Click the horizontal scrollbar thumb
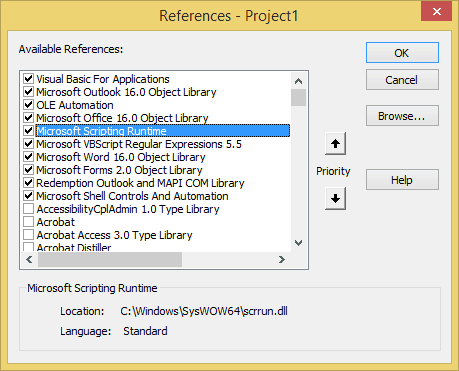459x371 pixels. pyautogui.click(x=110, y=259)
